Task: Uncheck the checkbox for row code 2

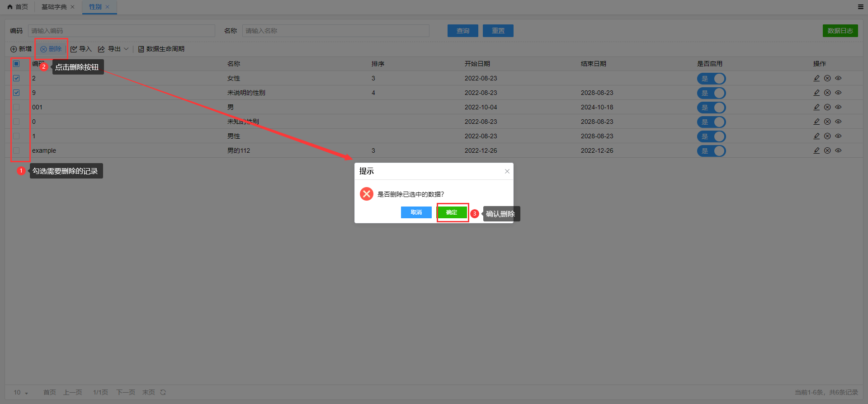Action: (16, 78)
